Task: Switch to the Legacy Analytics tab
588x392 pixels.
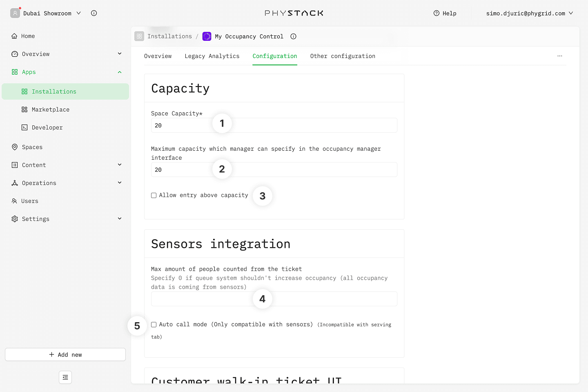Action: [212, 56]
